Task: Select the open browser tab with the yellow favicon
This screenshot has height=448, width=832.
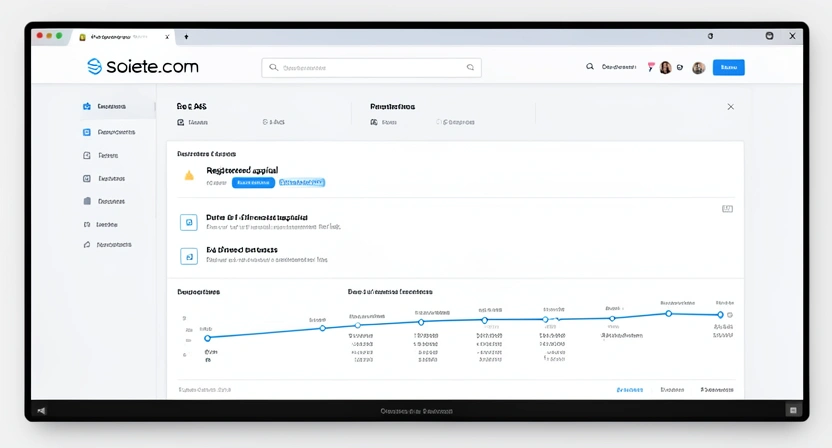Action: tap(122, 37)
